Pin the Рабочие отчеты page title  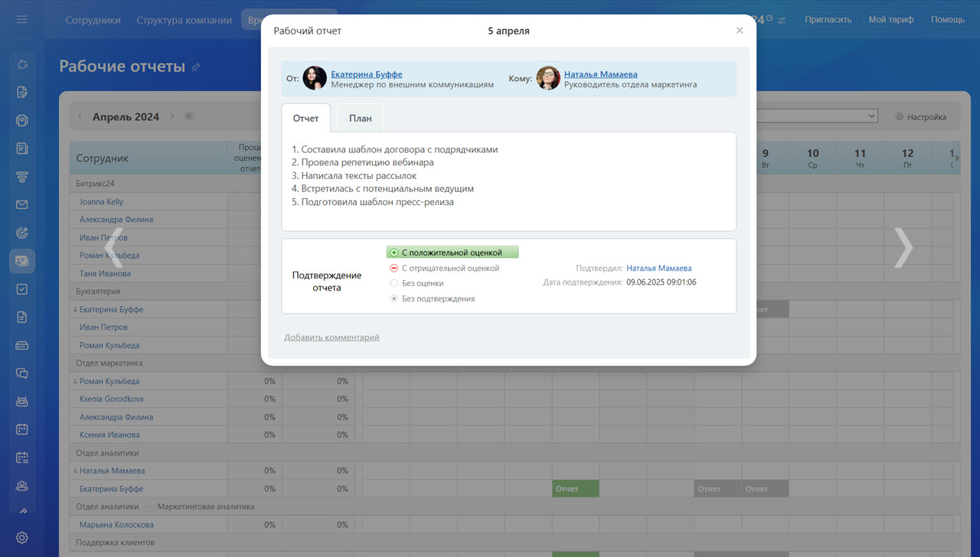pyautogui.click(x=196, y=67)
